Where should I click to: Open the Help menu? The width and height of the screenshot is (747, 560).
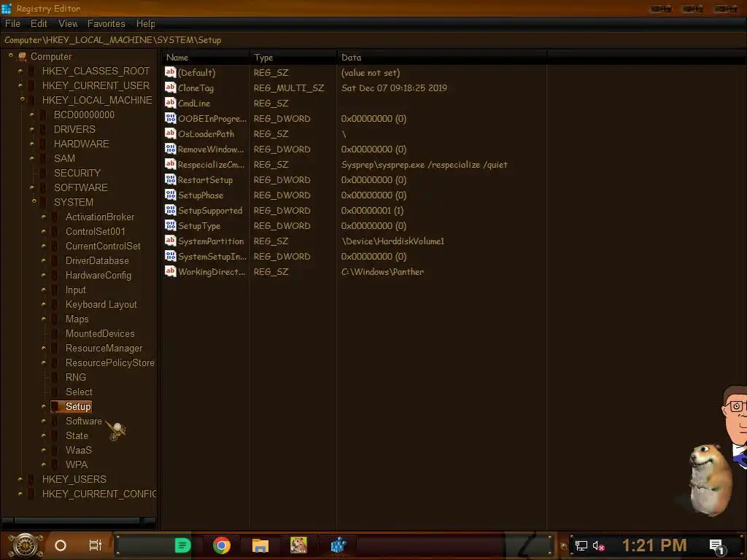(145, 24)
